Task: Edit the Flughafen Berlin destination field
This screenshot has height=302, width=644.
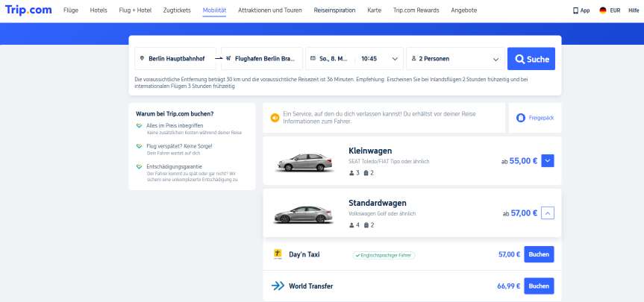Action: [x=262, y=59]
